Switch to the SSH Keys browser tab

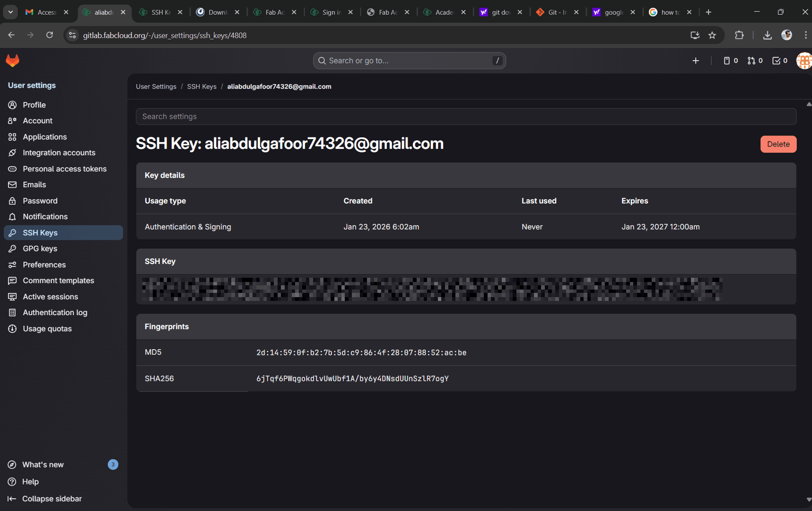coord(161,12)
